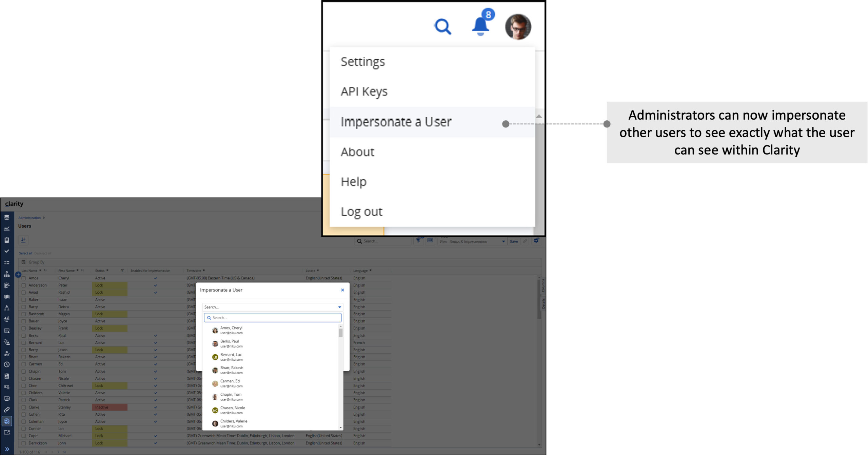Open Status column filter triangle
The image size is (868, 456).
pos(122,271)
